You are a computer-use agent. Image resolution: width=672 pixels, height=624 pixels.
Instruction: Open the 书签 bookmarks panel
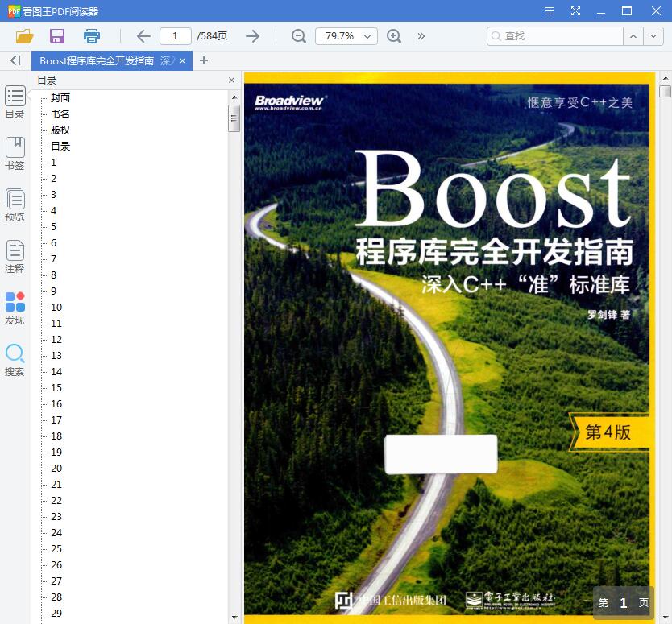[x=15, y=154]
